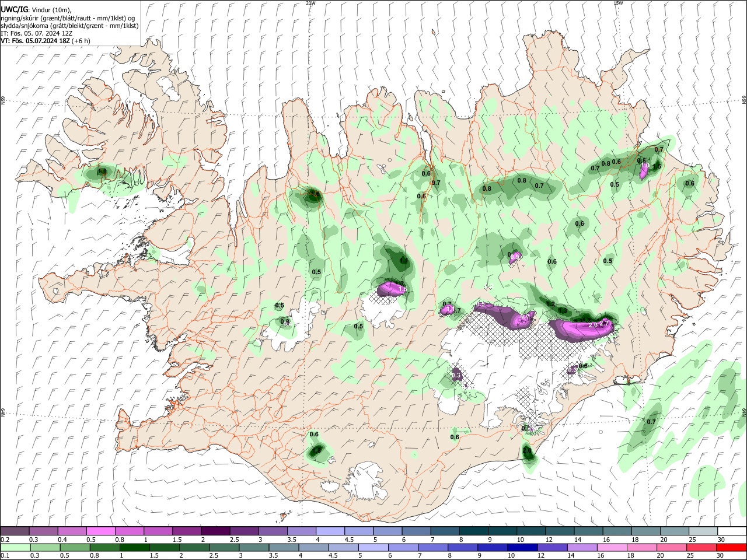Select the light periwinkle 5 swatch in lower legend row
Image resolution: width=747 pixels, height=560 pixels.
pos(373,547)
